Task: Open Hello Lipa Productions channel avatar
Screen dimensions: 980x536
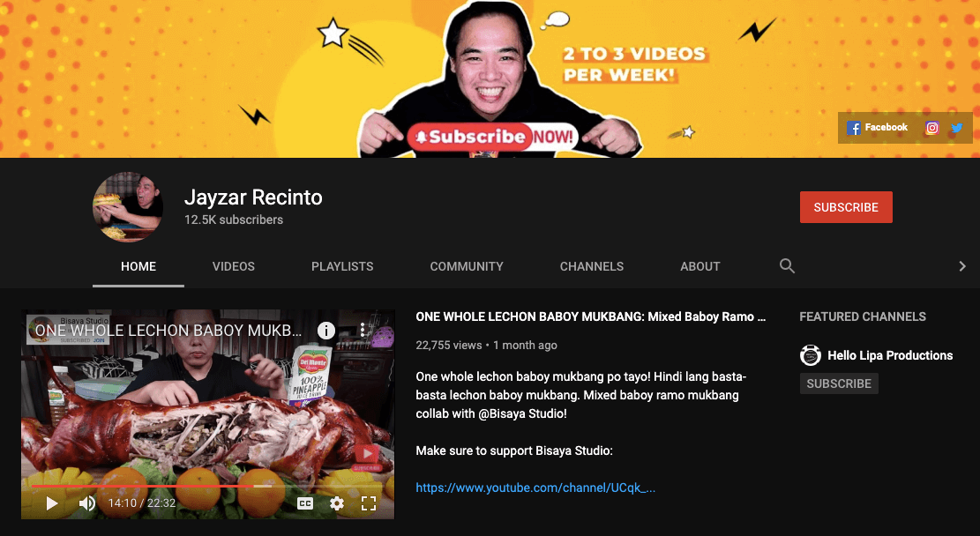Action: pos(810,354)
